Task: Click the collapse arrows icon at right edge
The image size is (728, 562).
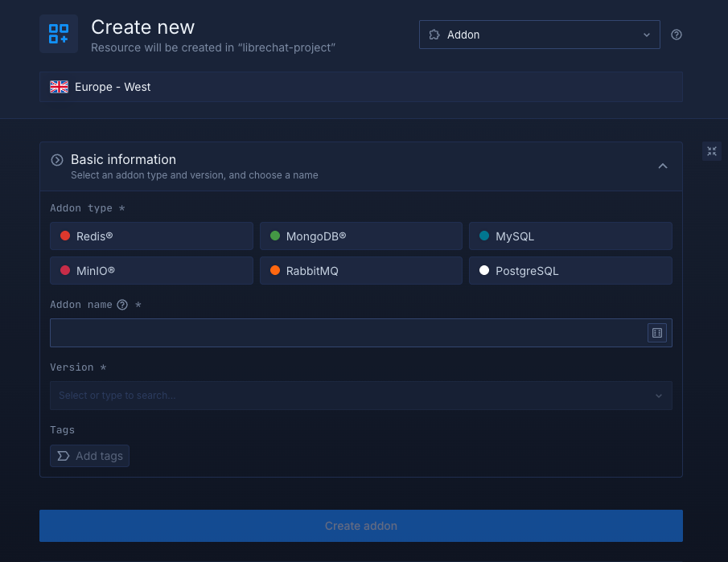Action: click(712, 151)
